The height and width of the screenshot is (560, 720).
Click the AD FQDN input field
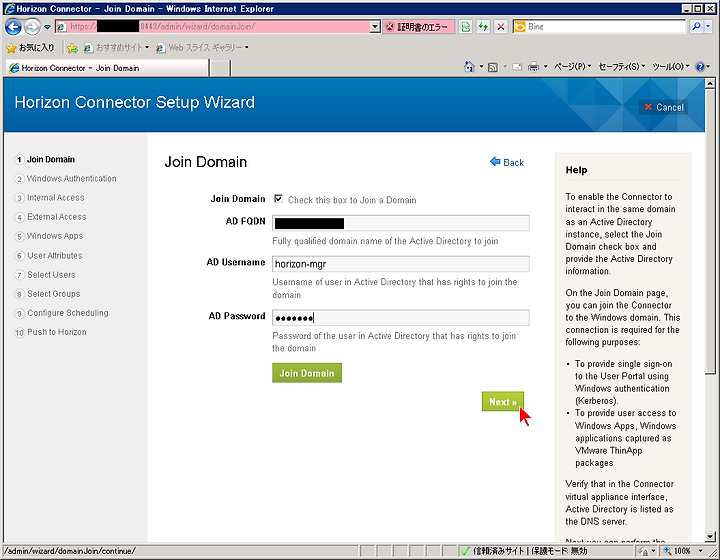pos(400,223)
